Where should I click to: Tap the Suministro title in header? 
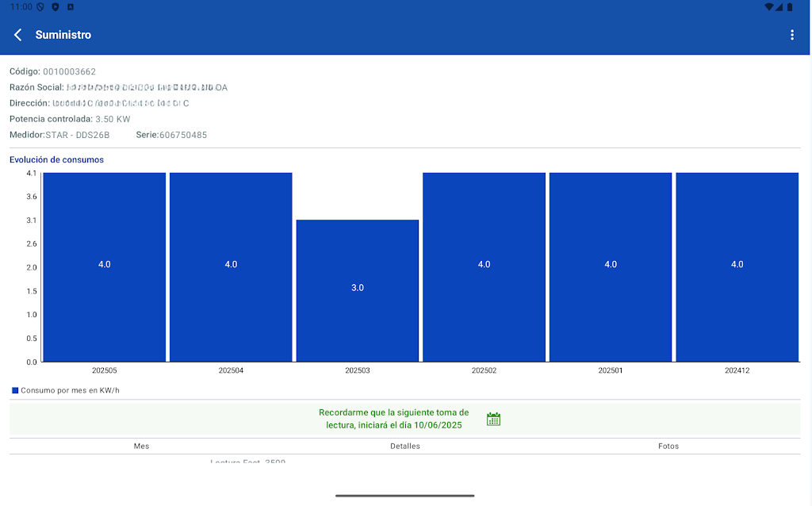pyautogui.click(x=63, y=35)
